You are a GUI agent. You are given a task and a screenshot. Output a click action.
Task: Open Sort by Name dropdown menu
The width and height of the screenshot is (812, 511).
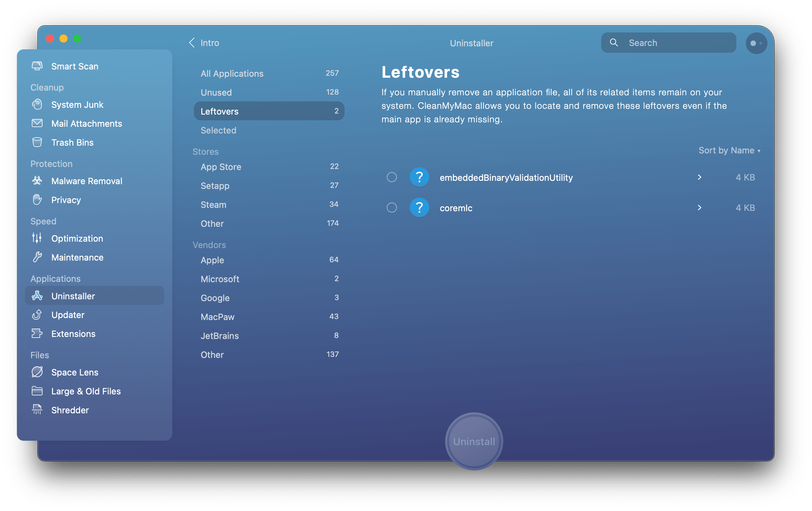pos(728,149)
